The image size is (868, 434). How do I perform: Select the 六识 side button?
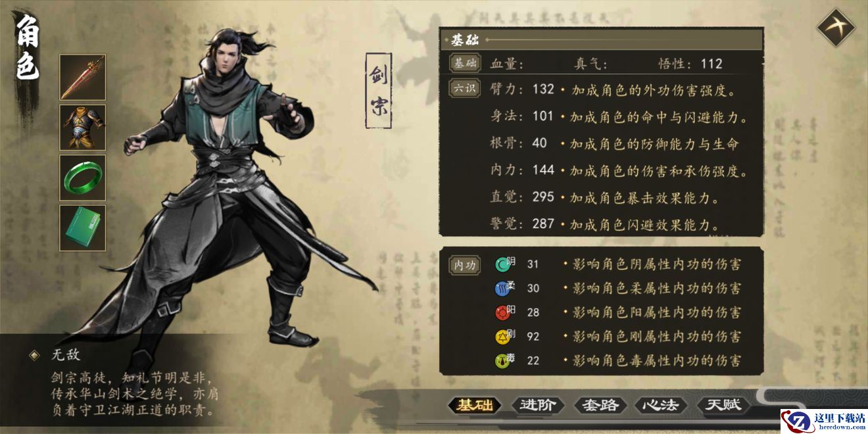464,88
